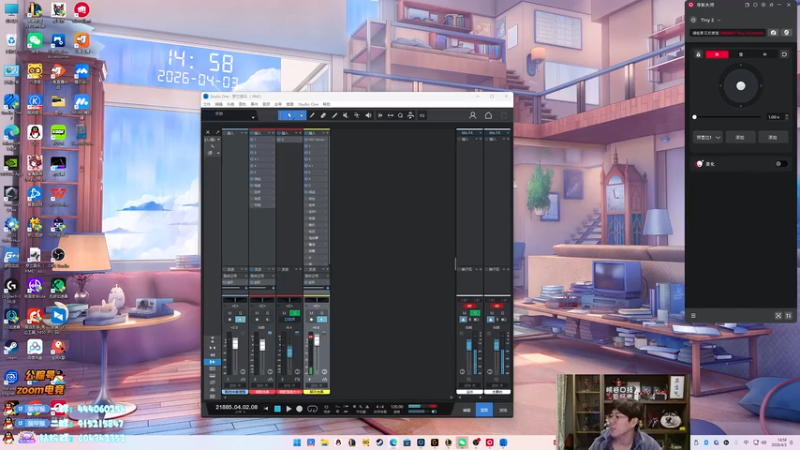Click the Stop button in transport bar
This screenshot has width=800, height=450.
click(277, 409)
